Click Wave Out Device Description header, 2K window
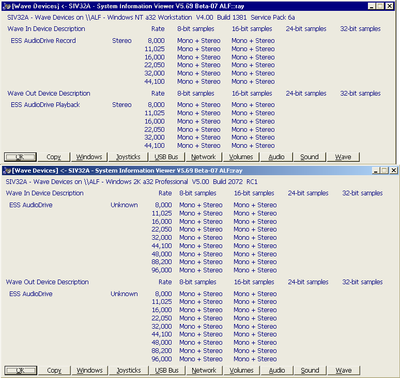Image resolution: width=400 pixels, height=378 pixels. point(47,282)
